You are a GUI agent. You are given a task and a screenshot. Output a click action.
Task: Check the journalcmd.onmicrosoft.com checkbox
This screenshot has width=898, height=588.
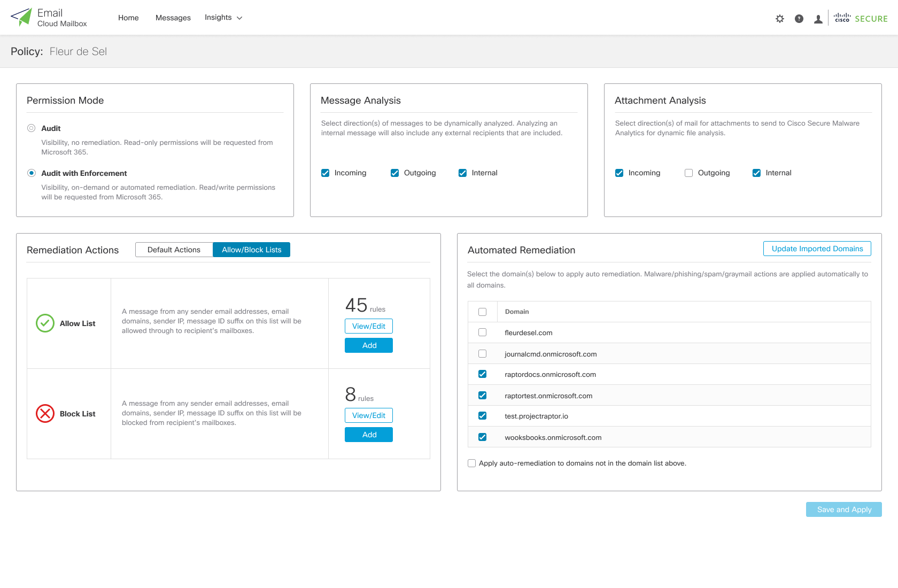point(482,353)
